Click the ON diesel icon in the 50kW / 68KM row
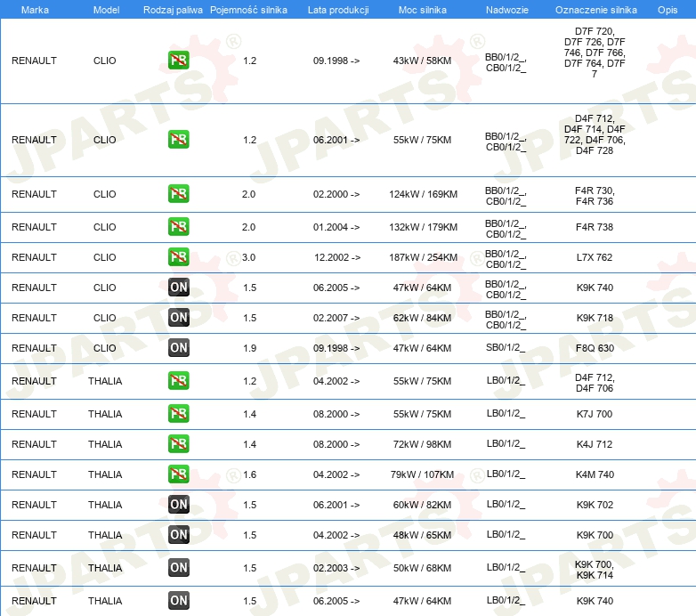This screenshot has width=696, height=616. pyautogui.click(x=178, y=567)
